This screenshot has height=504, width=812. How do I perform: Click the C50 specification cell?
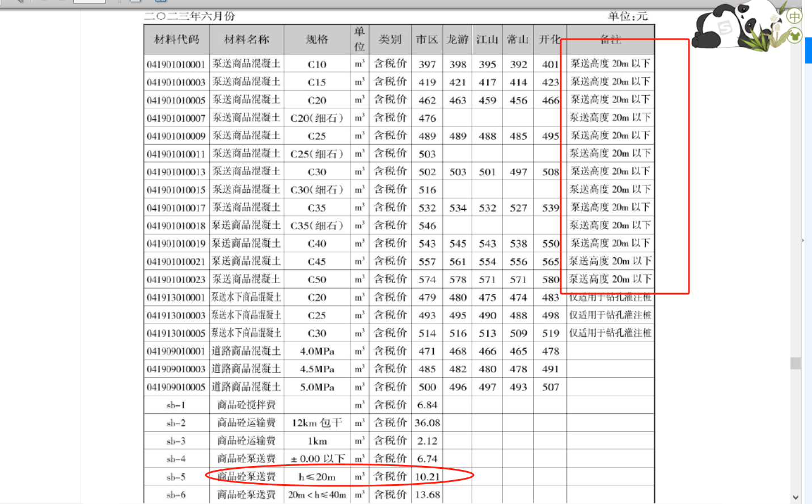coord(317,279)
